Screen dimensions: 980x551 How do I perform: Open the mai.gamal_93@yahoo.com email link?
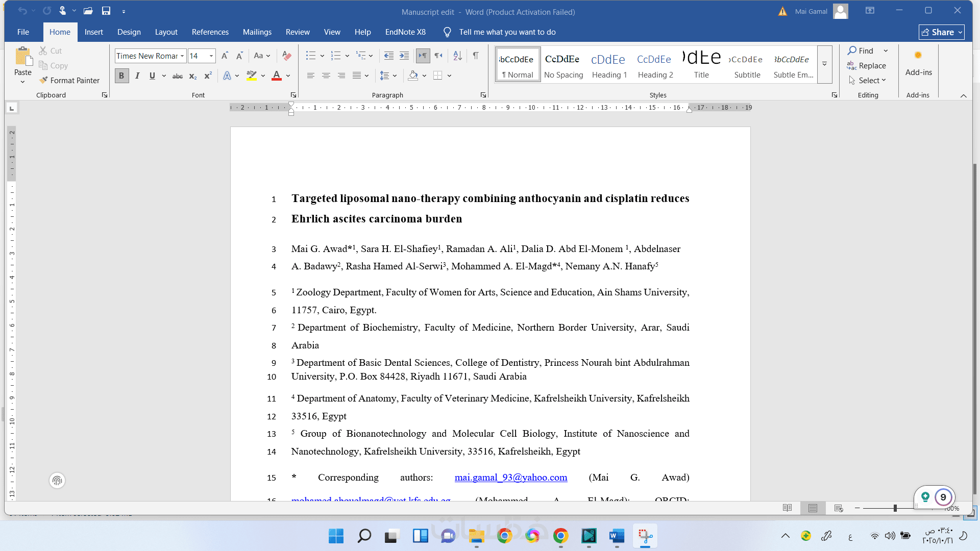[510, 477]
